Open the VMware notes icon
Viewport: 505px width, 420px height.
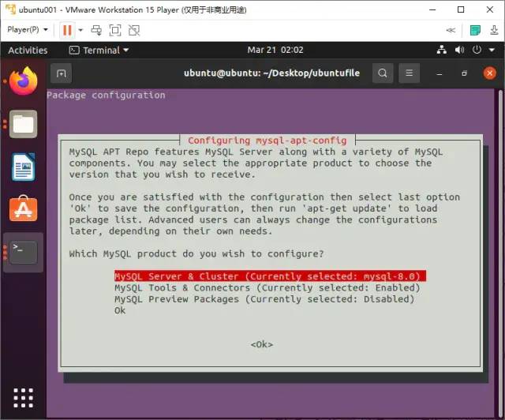[475, 30]
